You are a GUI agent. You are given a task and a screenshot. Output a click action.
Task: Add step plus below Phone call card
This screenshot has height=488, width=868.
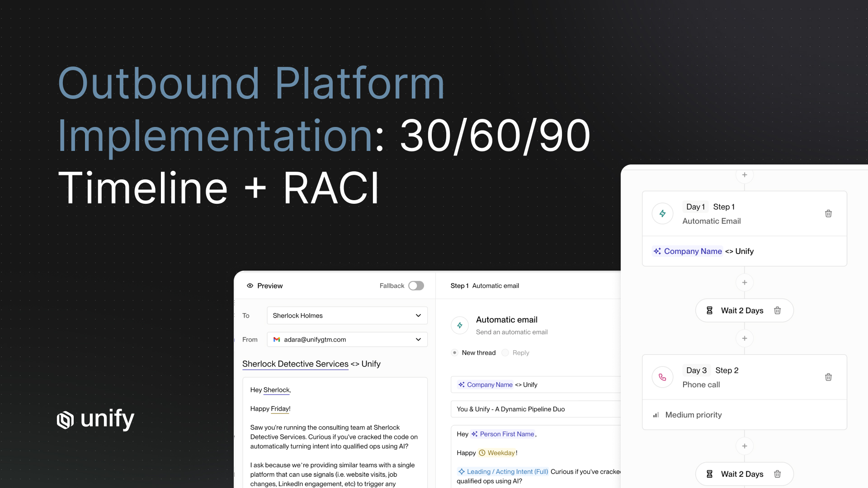point(745,446)
